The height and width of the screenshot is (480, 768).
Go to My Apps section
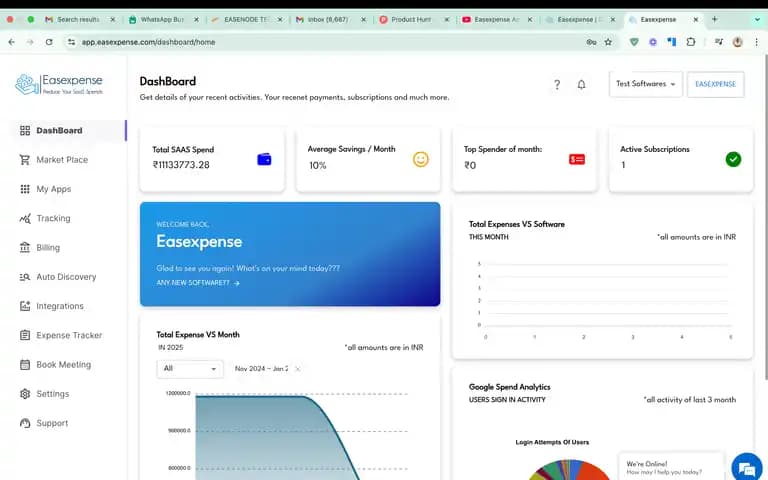tap(53, 189)
